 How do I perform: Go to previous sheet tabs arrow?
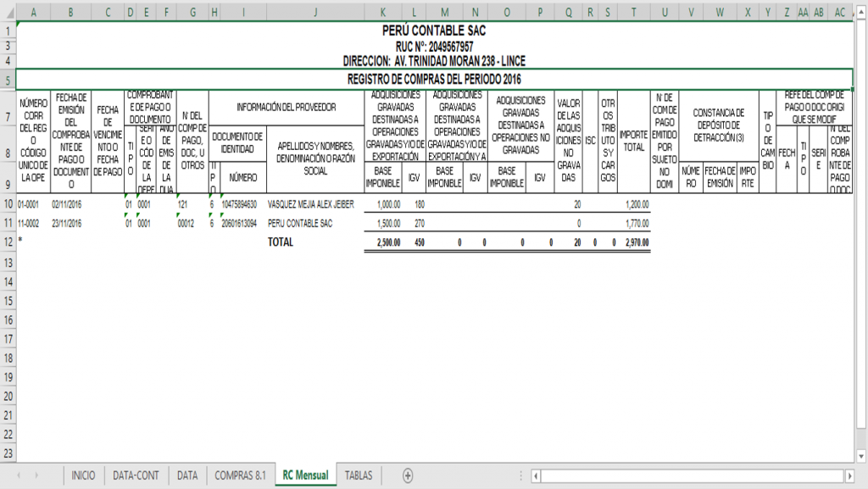click(19, 475)
